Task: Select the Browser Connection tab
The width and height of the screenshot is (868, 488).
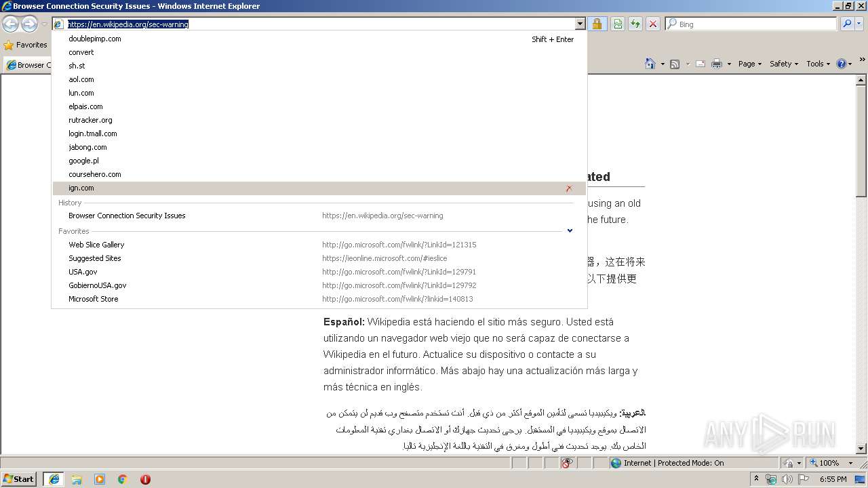Action: (28, 65)
